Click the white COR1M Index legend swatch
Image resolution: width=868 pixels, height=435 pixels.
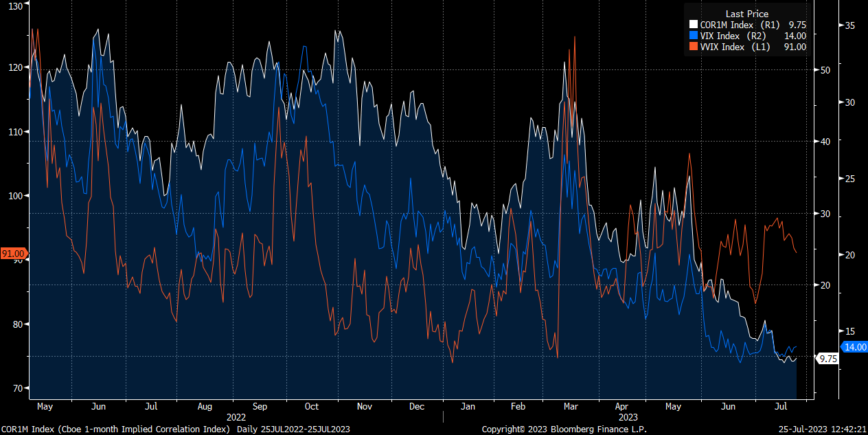tap(692, 25)
